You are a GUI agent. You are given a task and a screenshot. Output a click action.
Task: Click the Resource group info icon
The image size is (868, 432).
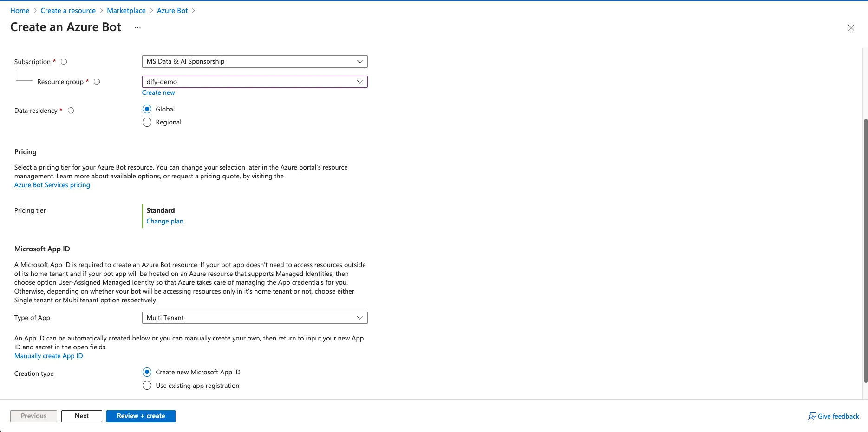[x=97, y=82]
